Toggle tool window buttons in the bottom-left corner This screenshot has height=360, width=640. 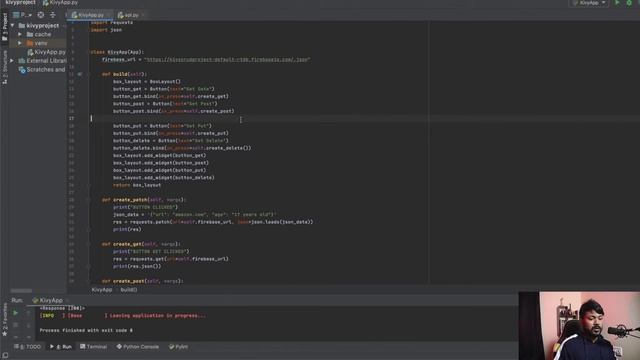click(5, 356)
